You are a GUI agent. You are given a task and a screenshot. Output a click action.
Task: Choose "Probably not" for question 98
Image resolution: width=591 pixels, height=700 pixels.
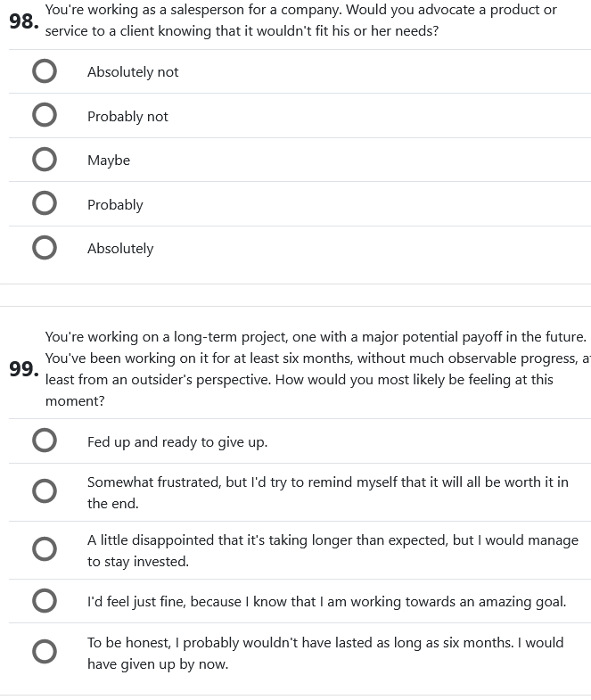click(45, 116)
